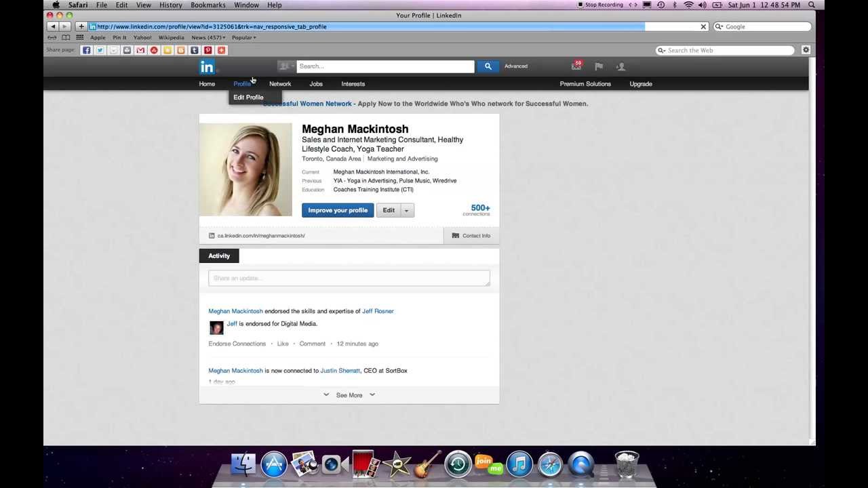Click Wi-Fi status icon in menu bar

pyautogui.click(x=688, y=5)
